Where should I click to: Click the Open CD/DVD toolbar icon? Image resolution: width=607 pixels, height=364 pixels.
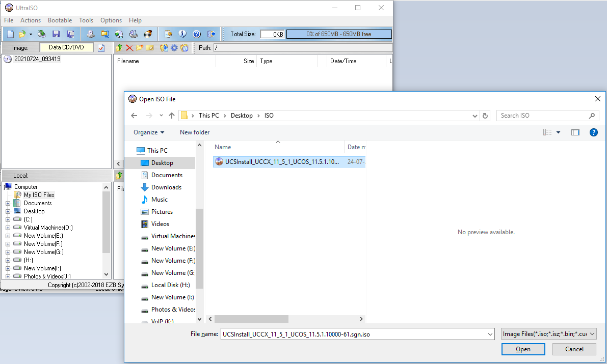coord(41,34)
